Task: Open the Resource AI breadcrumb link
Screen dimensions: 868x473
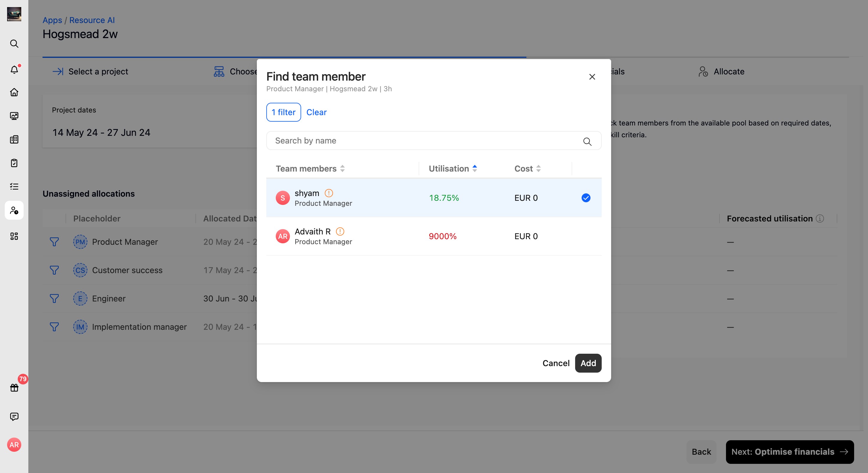Action: coord(92,20)
